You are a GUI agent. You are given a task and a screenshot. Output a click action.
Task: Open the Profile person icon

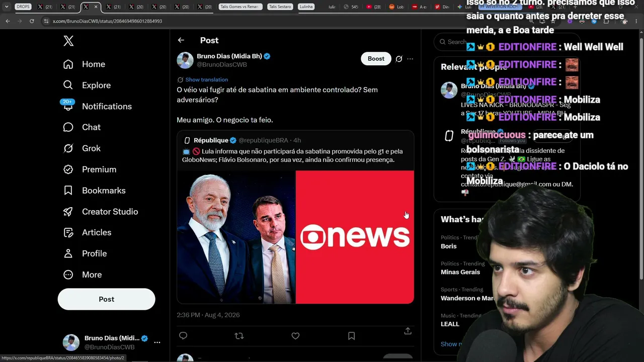(x=68, y=253)
